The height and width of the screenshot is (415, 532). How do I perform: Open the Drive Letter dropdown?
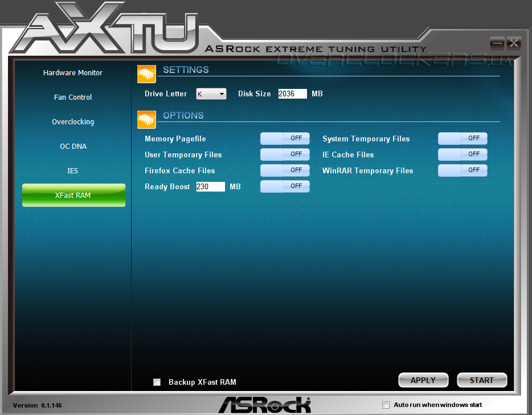211,93
